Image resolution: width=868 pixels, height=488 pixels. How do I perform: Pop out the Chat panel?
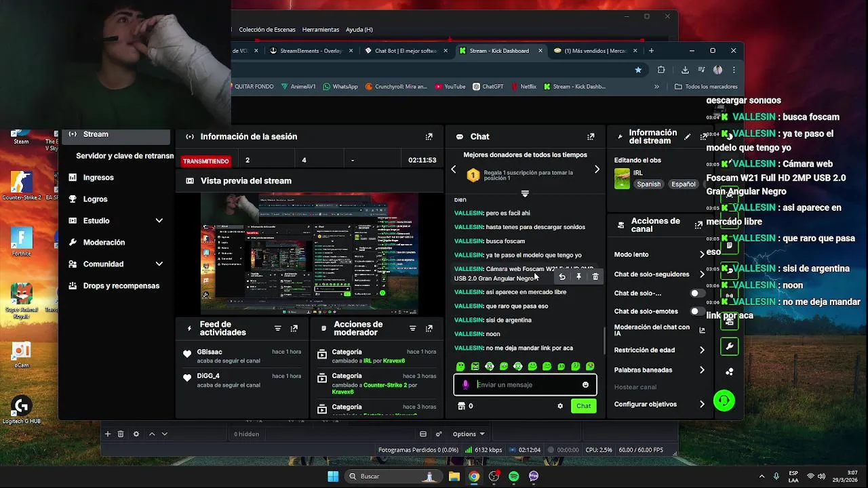(x=591, y=136)
